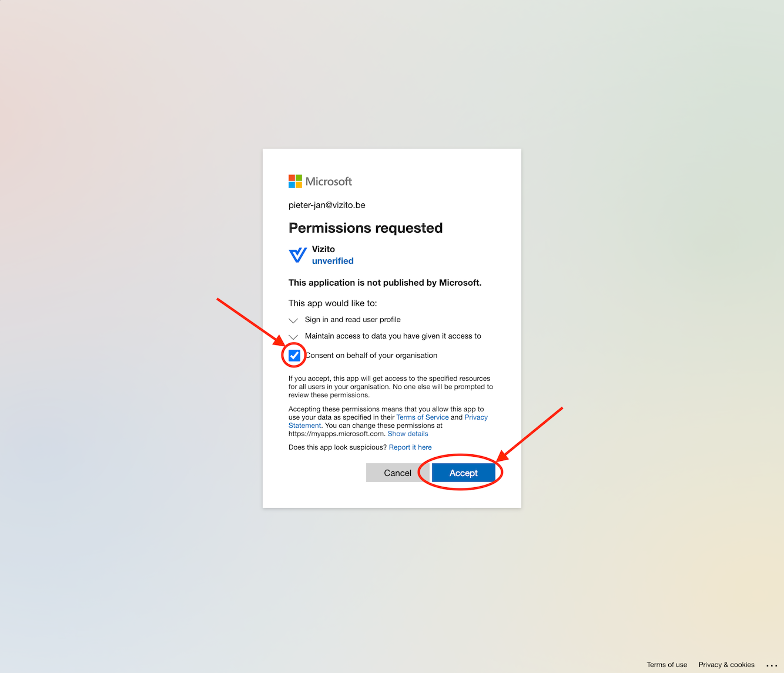Open 'Privacy & cookies' in the footer

726,665
